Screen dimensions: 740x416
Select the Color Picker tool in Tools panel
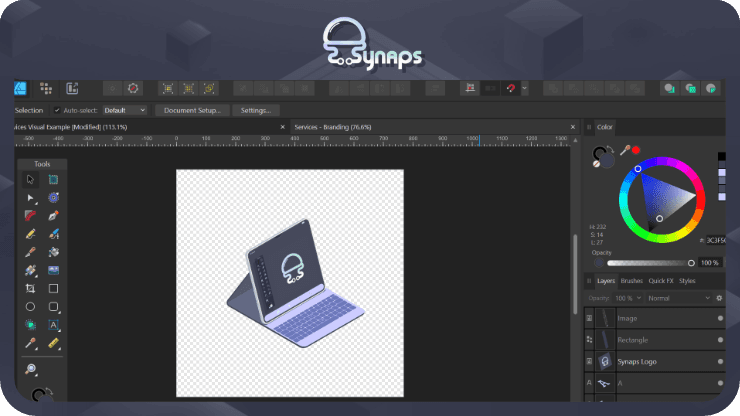tap(30, 343)
